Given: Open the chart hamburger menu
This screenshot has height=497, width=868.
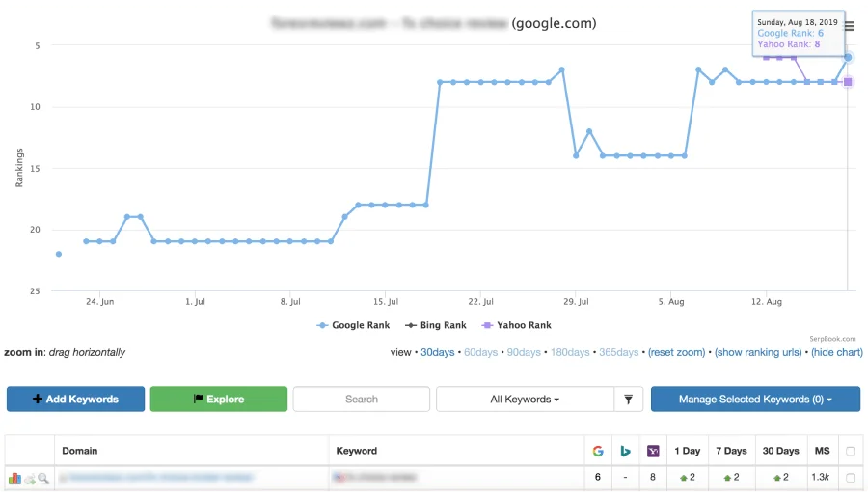Looking at the screenshot, I should (850, 26).
